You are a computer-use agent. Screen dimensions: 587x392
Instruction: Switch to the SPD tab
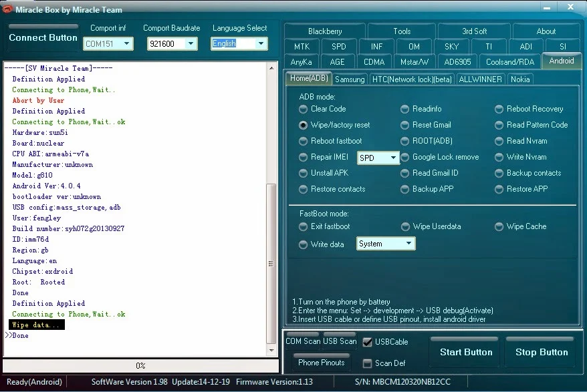pos(339,46)
